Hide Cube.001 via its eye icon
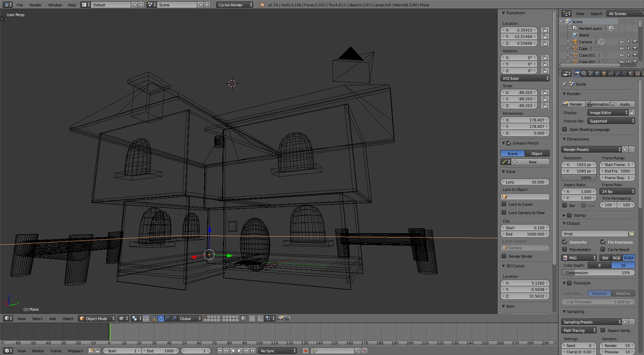Viewport: 644px width, 355px height. pyautogui.click(x=622, y=55)
